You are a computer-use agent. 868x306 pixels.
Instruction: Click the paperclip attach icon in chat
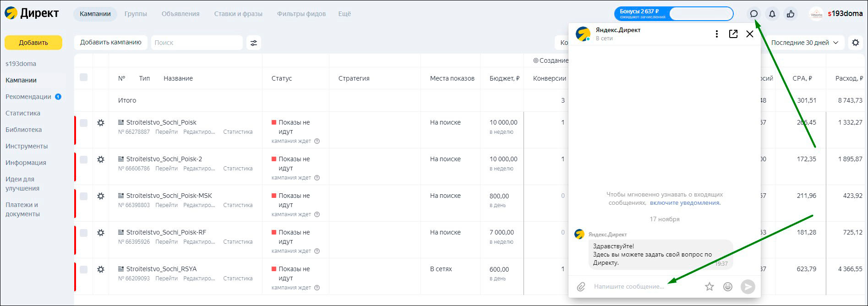tap(581, 287)
